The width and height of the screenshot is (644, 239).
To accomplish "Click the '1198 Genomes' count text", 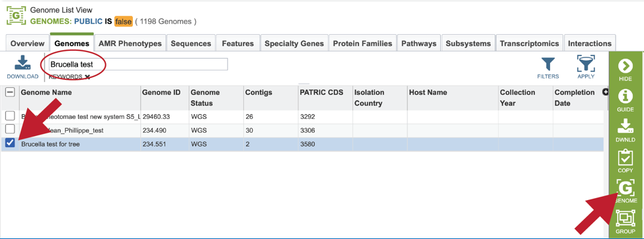I will coord(166,21).
